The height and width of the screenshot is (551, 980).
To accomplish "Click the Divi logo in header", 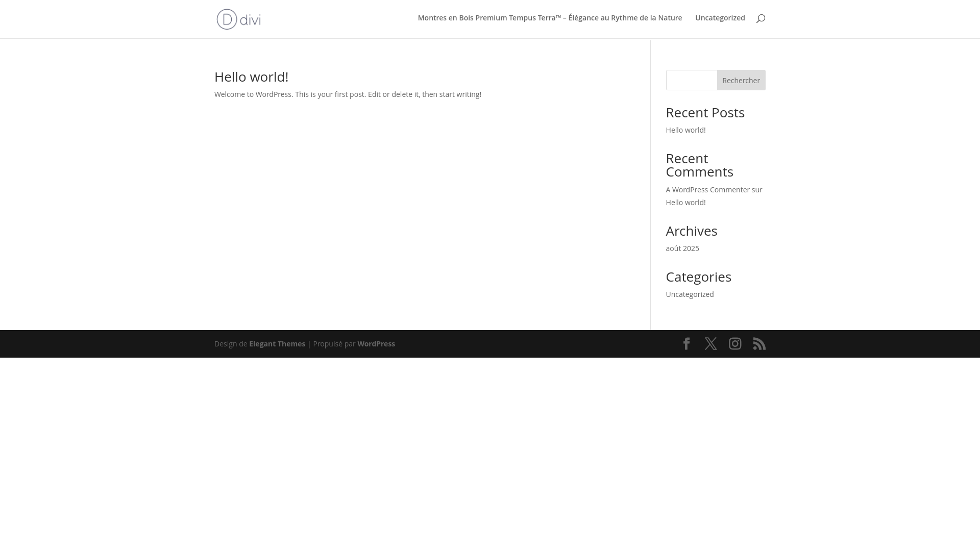I will click(x=238, y=19).
